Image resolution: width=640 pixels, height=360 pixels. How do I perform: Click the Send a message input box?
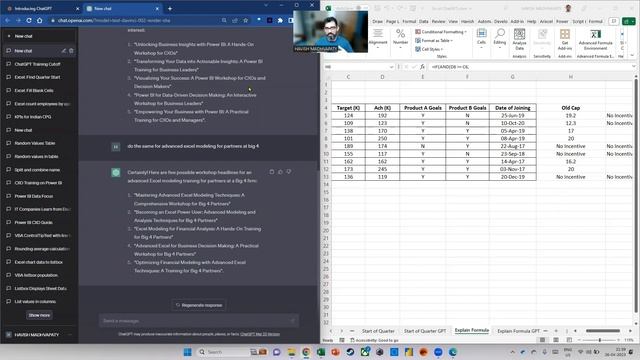coord(199,321)
